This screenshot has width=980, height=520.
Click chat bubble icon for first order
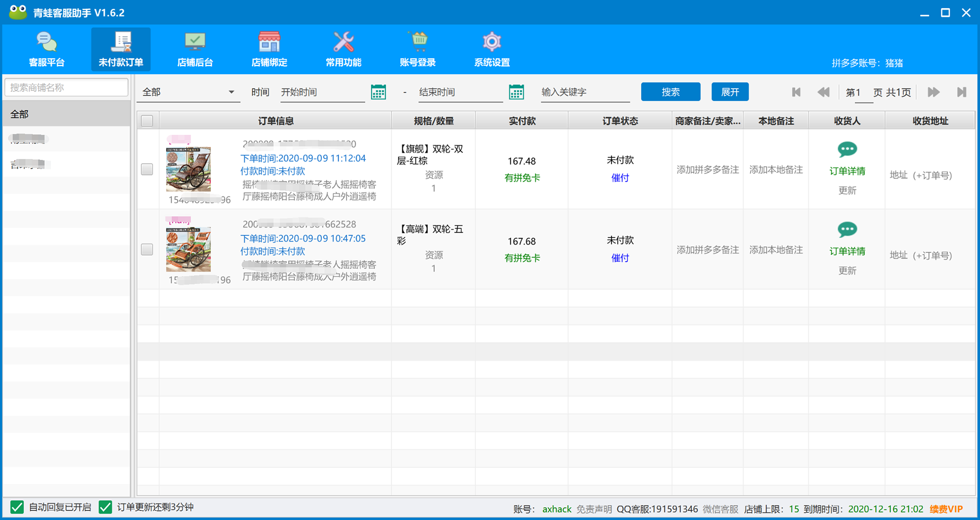coord(847,150)
